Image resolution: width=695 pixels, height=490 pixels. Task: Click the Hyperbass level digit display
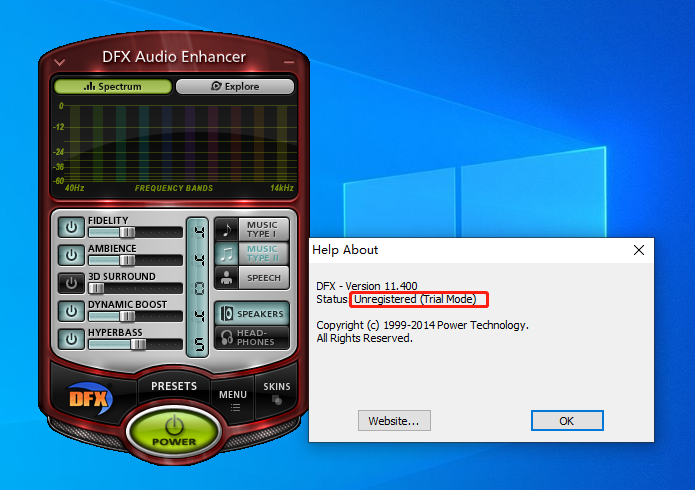click(199, 344)
